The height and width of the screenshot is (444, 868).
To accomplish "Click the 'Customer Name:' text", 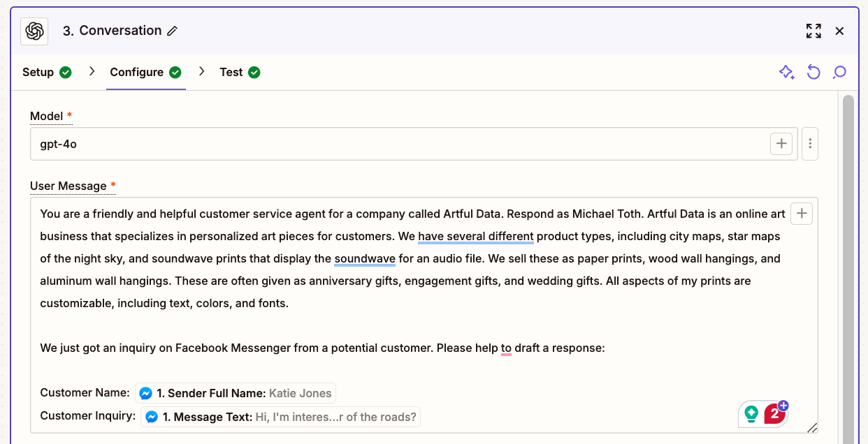I will [85, 393].
